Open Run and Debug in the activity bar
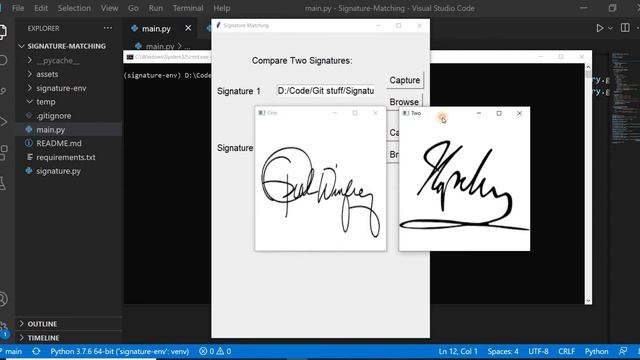The height and width of the screenshot is (360, 640). pyautogui.click(x=3, y=121)
